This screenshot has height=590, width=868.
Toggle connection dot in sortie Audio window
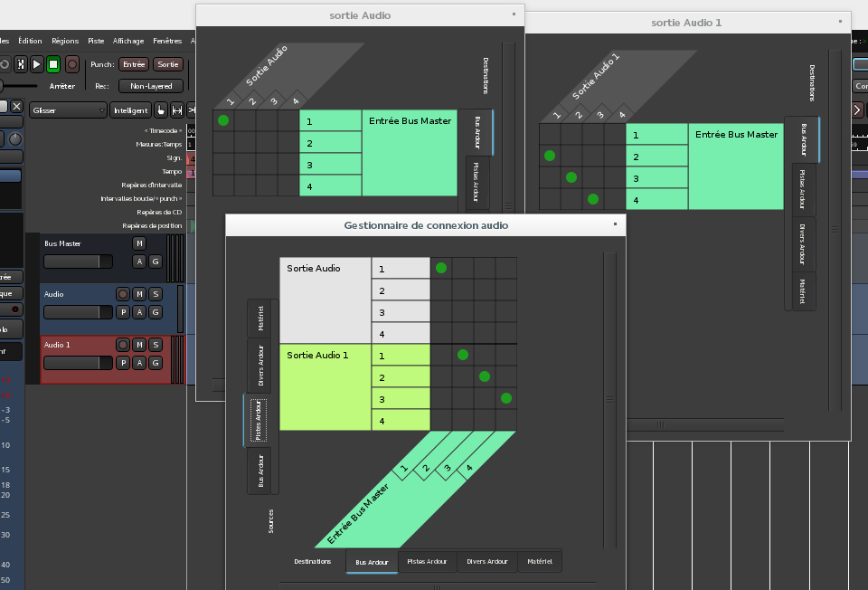click(223, 120)
